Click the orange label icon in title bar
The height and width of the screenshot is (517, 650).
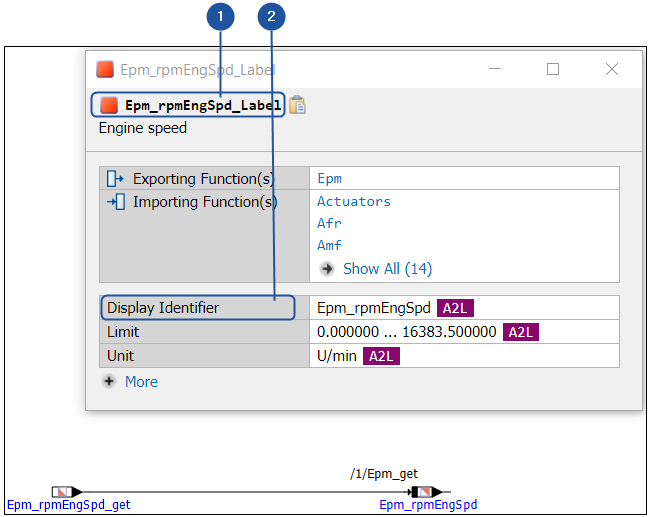(105, 69)
